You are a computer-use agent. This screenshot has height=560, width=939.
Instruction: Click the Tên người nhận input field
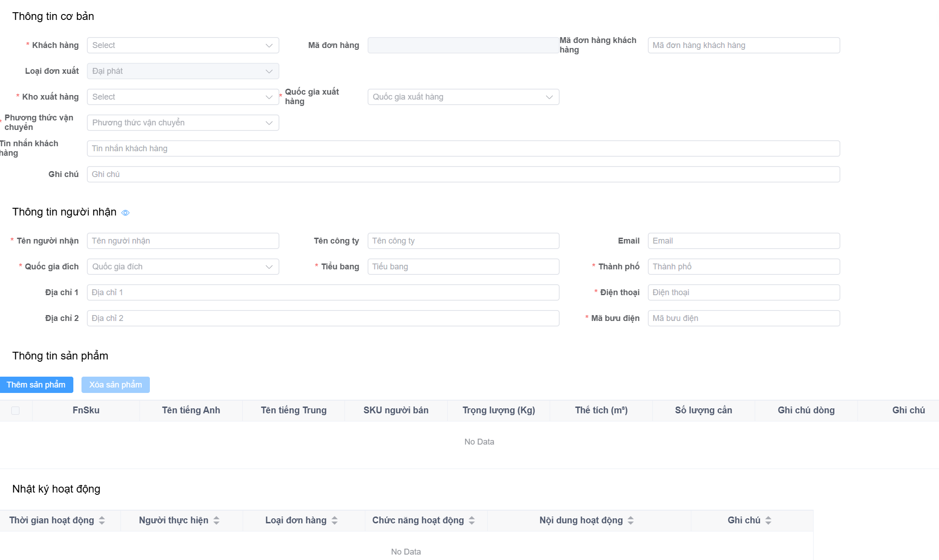click(x=182, y=241)
